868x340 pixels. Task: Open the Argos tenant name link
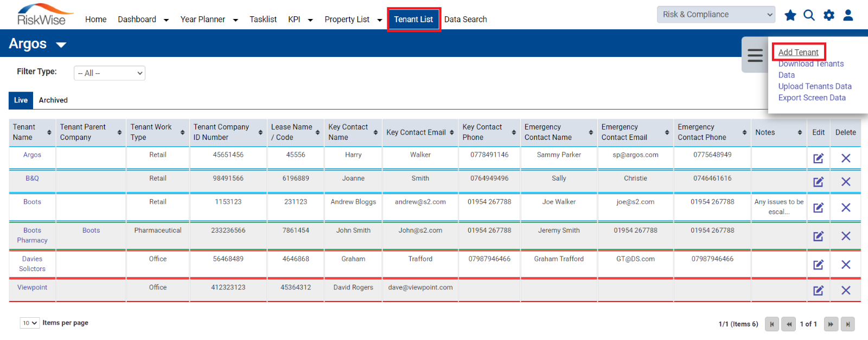click(x=32, y=155)
